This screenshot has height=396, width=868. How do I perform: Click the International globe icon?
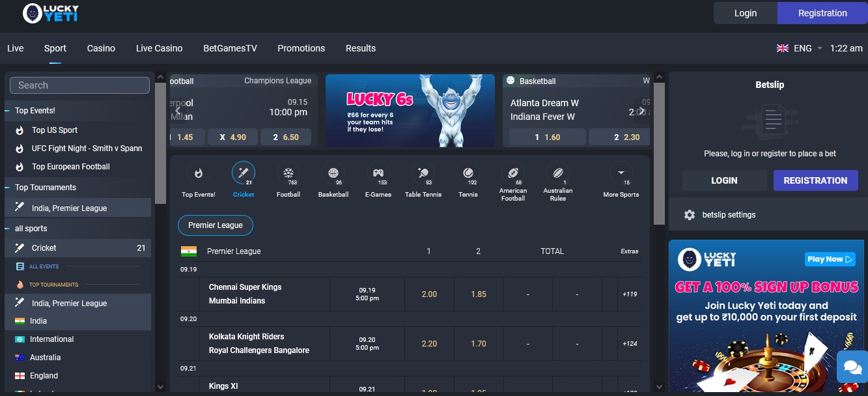20,339
